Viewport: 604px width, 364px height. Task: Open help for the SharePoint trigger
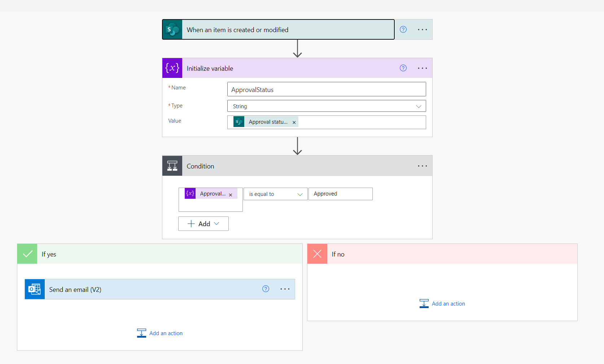403,30
